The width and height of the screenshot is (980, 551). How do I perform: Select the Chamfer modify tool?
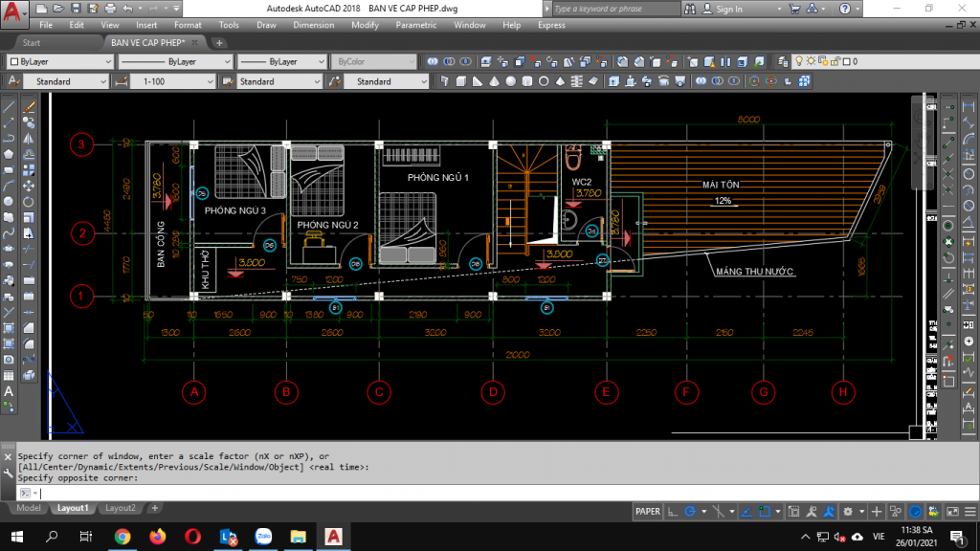tap(29, 328)
